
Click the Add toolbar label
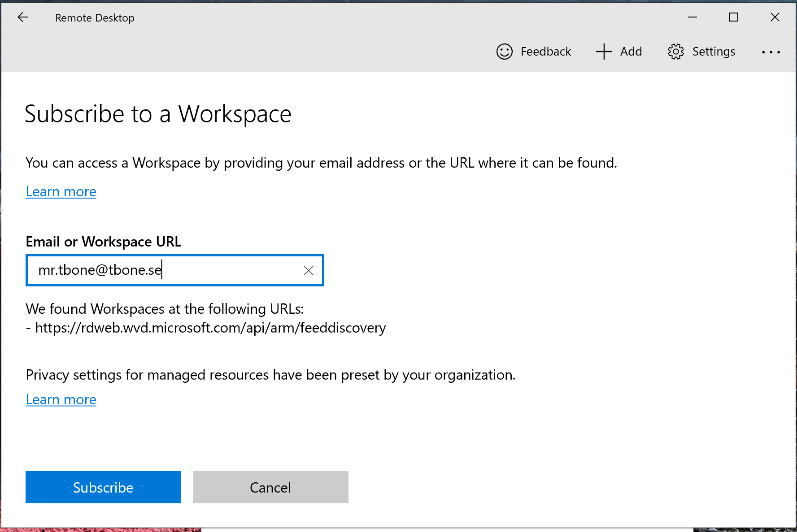pyautogui.click(x=631, y=52)
